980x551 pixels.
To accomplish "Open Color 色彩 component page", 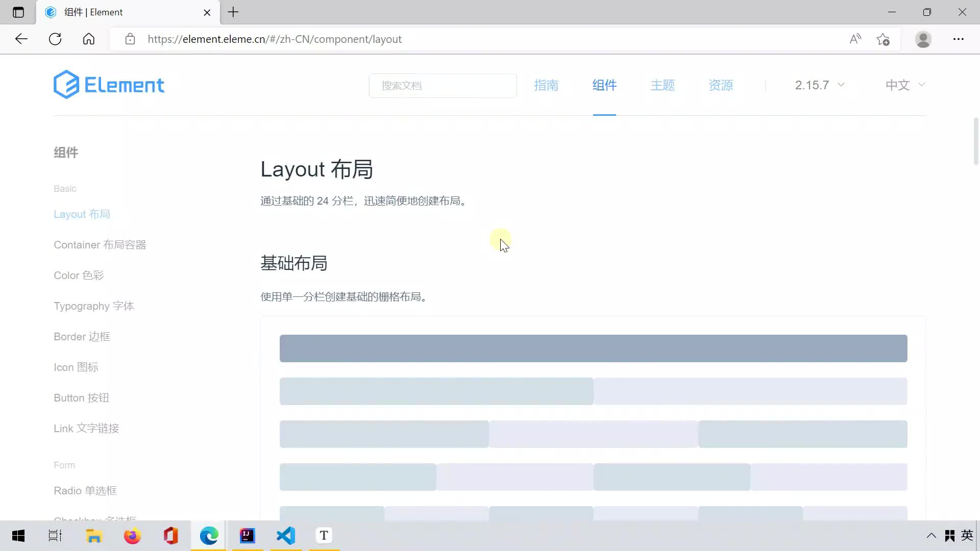I will [79, 275].
